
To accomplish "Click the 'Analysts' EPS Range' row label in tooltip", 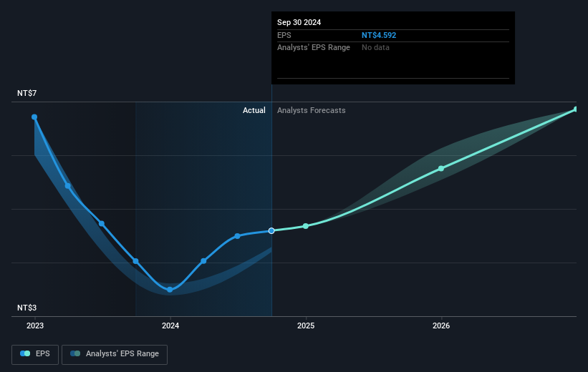I will coord(314,48).
